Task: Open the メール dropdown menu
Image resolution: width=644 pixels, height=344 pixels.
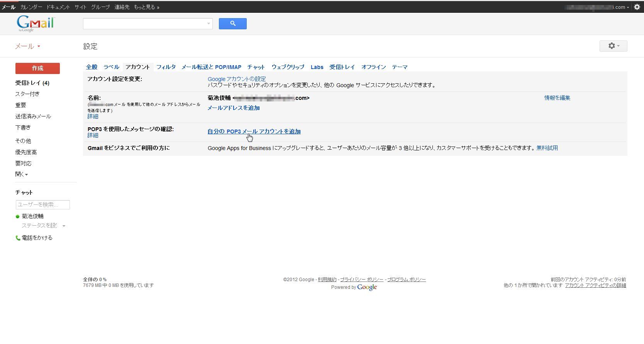Action: tap(27, 46)
